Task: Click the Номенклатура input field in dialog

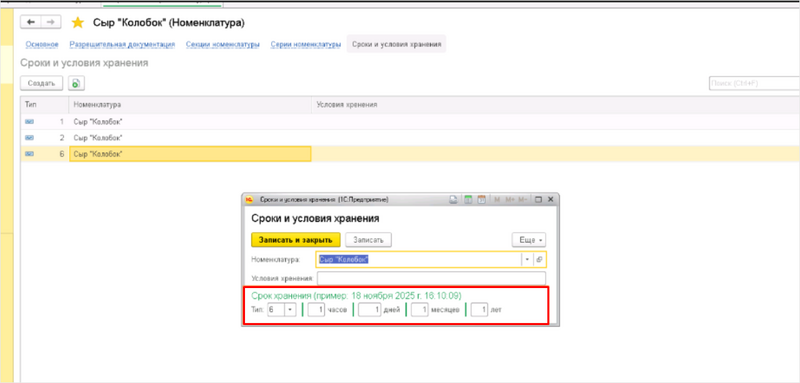Action: pyautogui.click(x=418, y=260)
